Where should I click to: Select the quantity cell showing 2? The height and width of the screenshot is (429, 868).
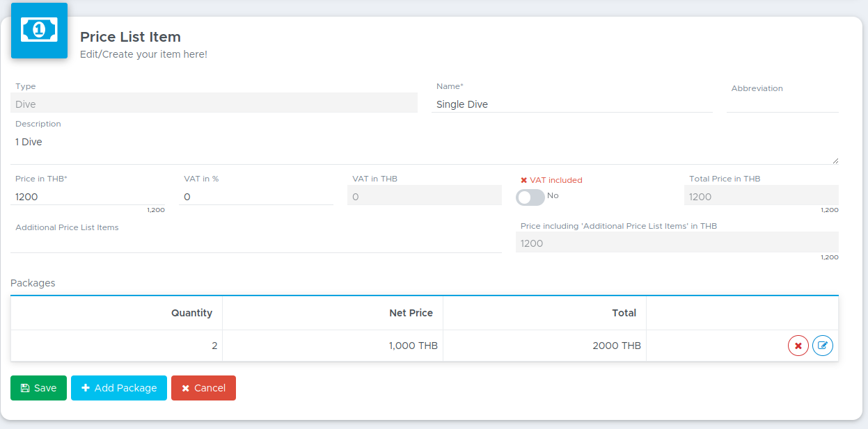coord(117,346)
